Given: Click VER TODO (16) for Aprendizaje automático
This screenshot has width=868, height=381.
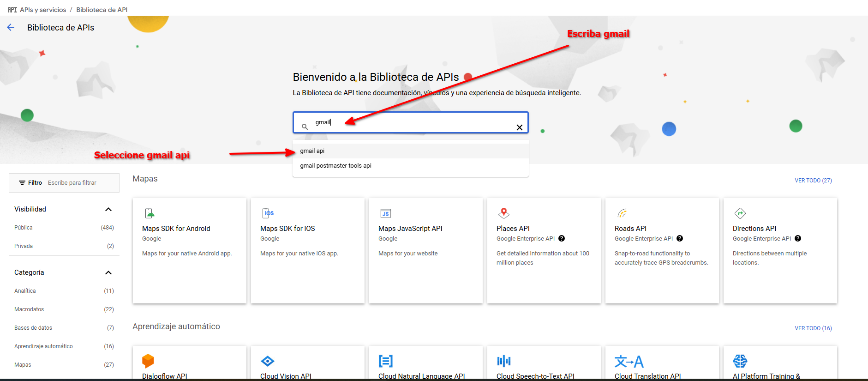Looking at the screenshot, I should [813, 328].
